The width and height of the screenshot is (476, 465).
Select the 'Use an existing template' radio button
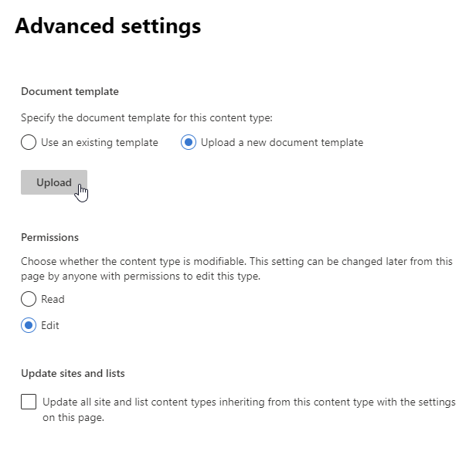click(29, 142)
